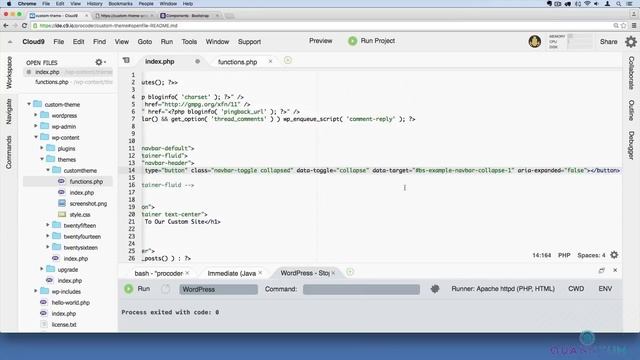Click the green Run Project icon
This screenshot has width=640, height=360.
click(352, 41)
